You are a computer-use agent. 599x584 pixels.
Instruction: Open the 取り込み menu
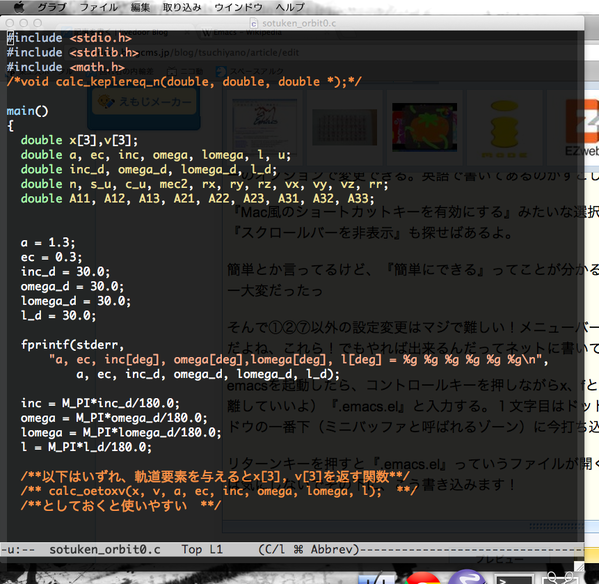pyautogui.click(x=182, y=7)
